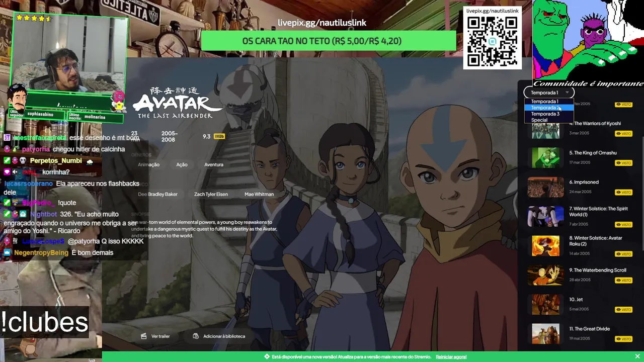
Task: Click the season dropdown arrow
Action: [567, 93]
